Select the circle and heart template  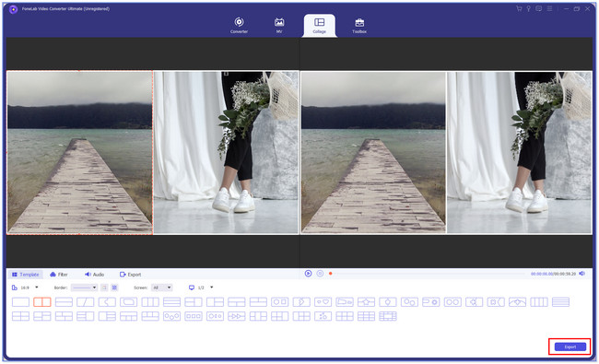pyautogui.click(x=323, y=302)
